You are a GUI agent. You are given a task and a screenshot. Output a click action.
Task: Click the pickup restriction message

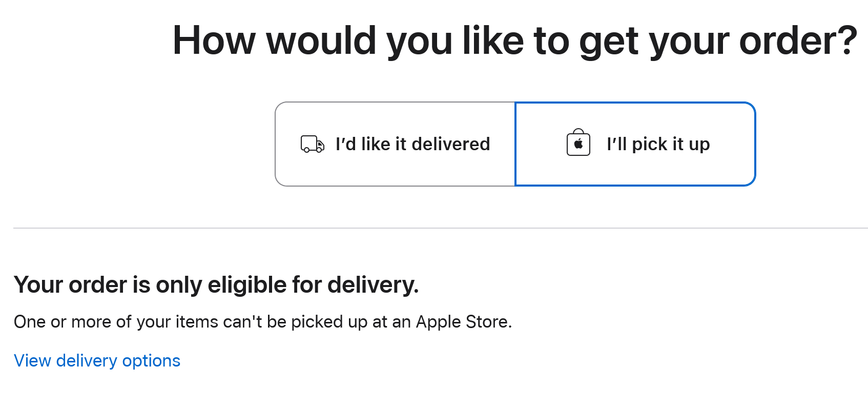[262, 321]
